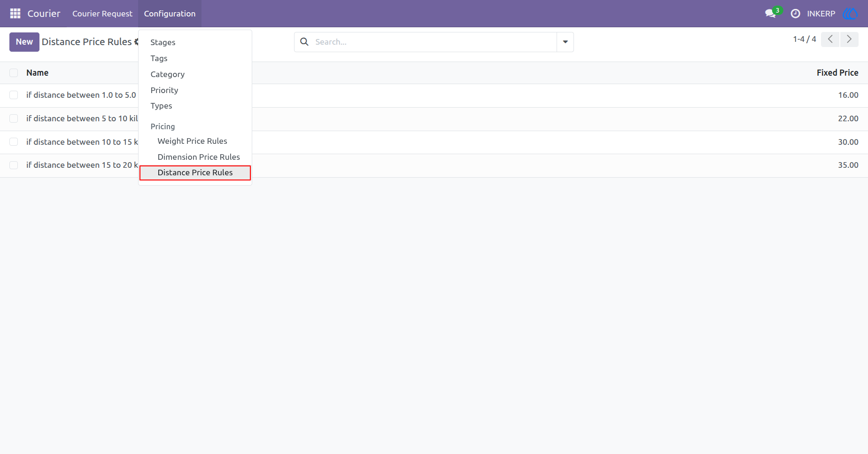Open the apps grid home menu

click(15, 14)
